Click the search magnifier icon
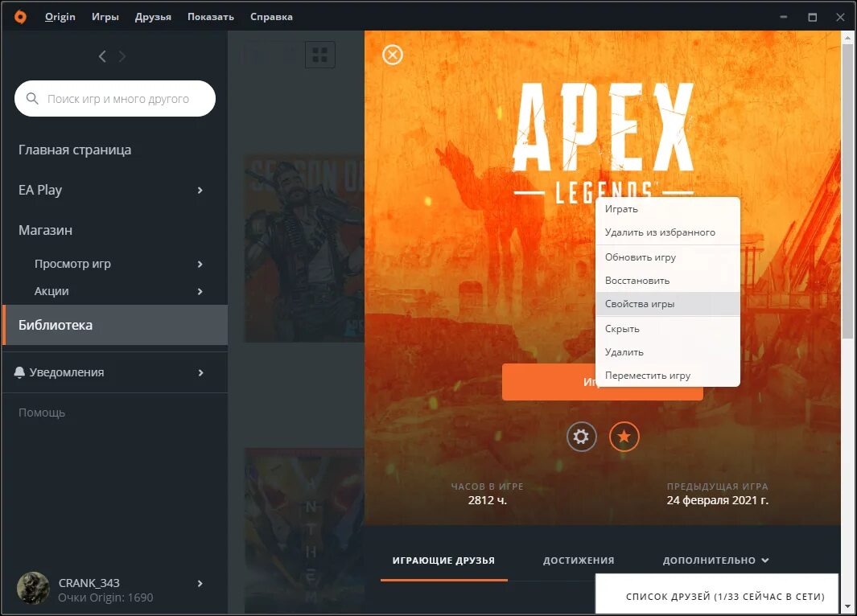 (32, 98)
